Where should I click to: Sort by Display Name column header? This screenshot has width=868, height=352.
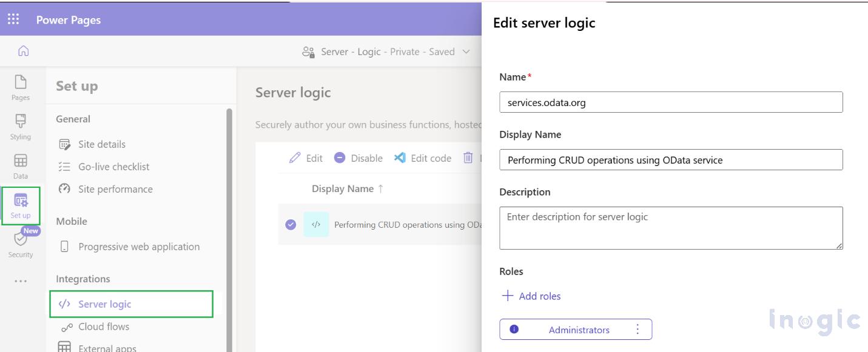(x=348, y=188)
